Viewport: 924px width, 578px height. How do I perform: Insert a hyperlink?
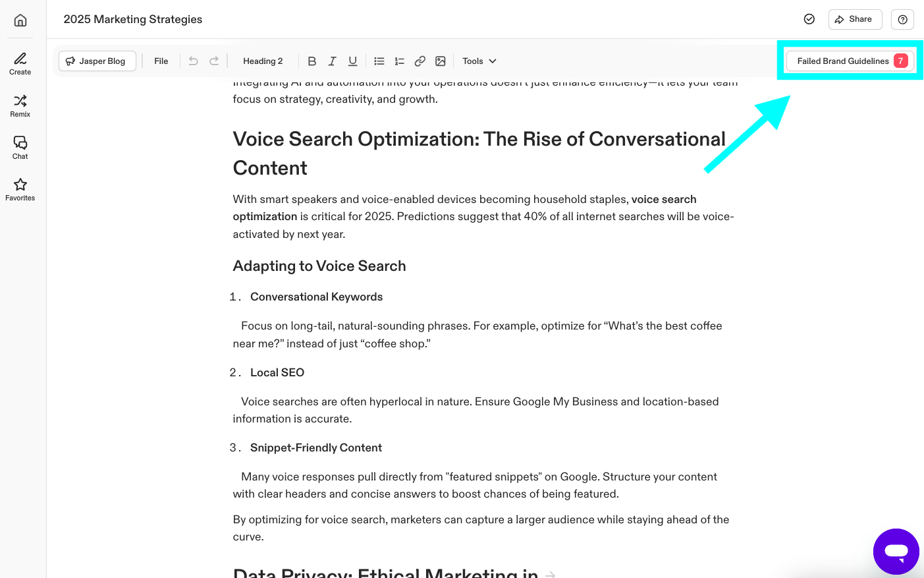coord(420,61)
